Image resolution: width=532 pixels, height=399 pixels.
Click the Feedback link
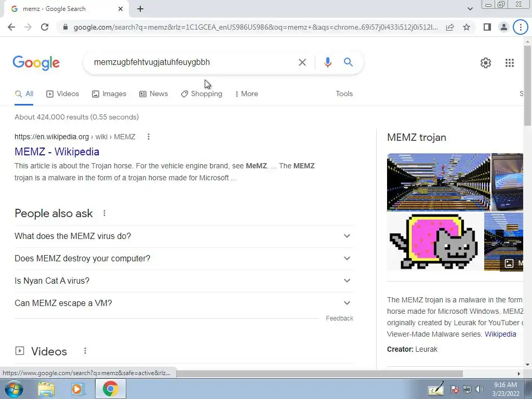[339, 318]
